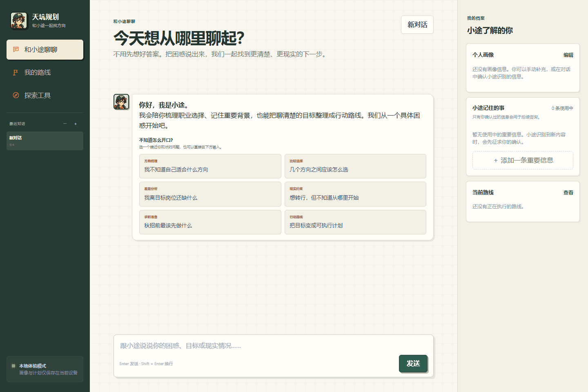The image size is (588, 392).
Task: Click the plus icon next to 最近对话
Action: point(76,124)
